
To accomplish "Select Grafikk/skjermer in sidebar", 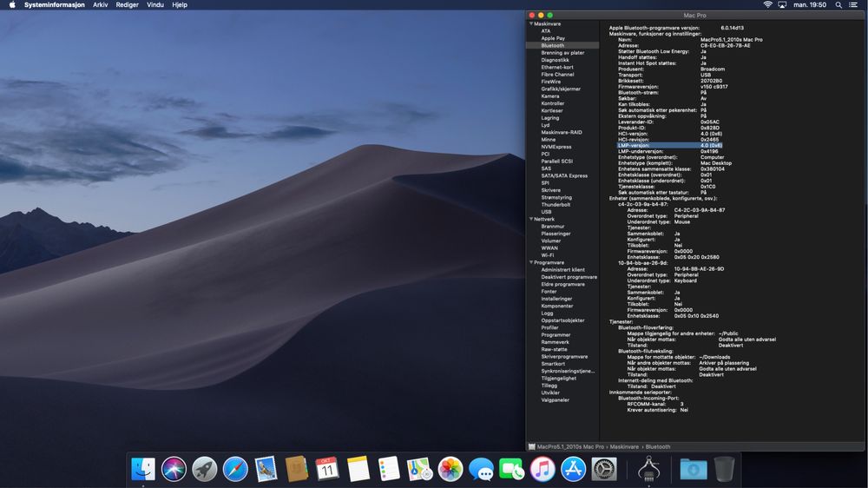I will pyautogui.click(x=561, y=89).
